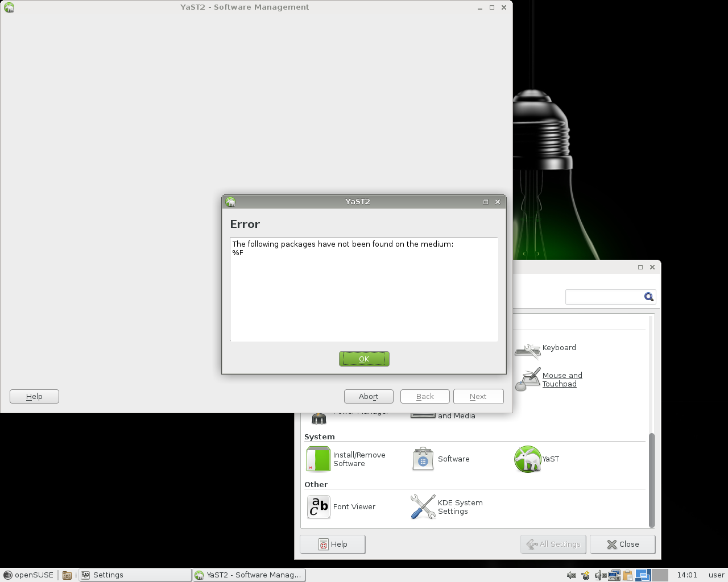Confirm the error dialog with OK
This screenshot has height=582, width=728.
(x=364, y=359)
